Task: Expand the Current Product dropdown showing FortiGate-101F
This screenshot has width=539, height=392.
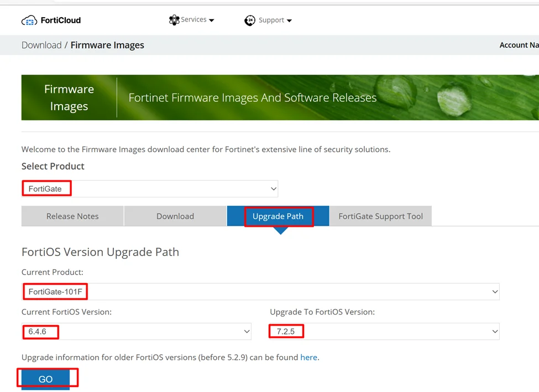Action: pyautogui.click(x=260, y=291)
